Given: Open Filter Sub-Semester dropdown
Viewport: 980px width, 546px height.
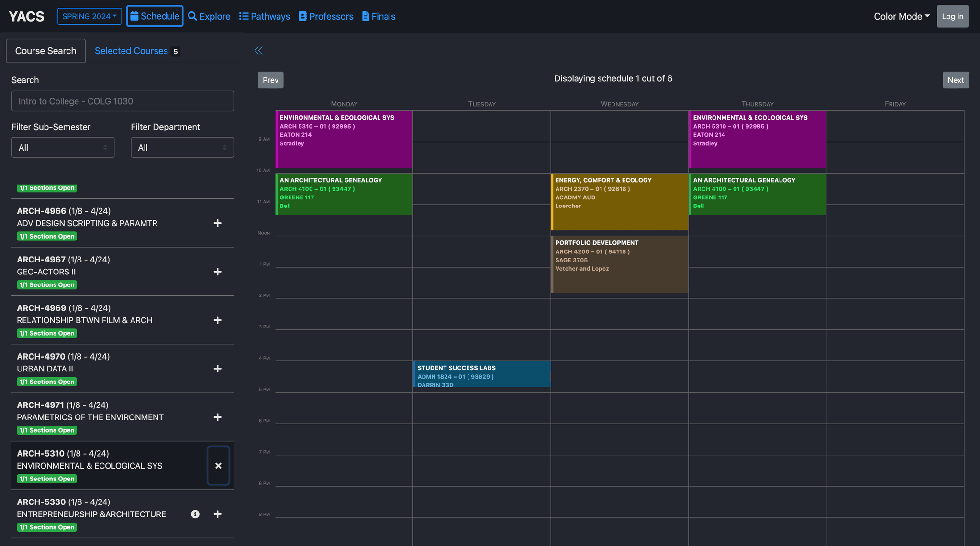Looking at the screenshot, I should coord(63,148).
